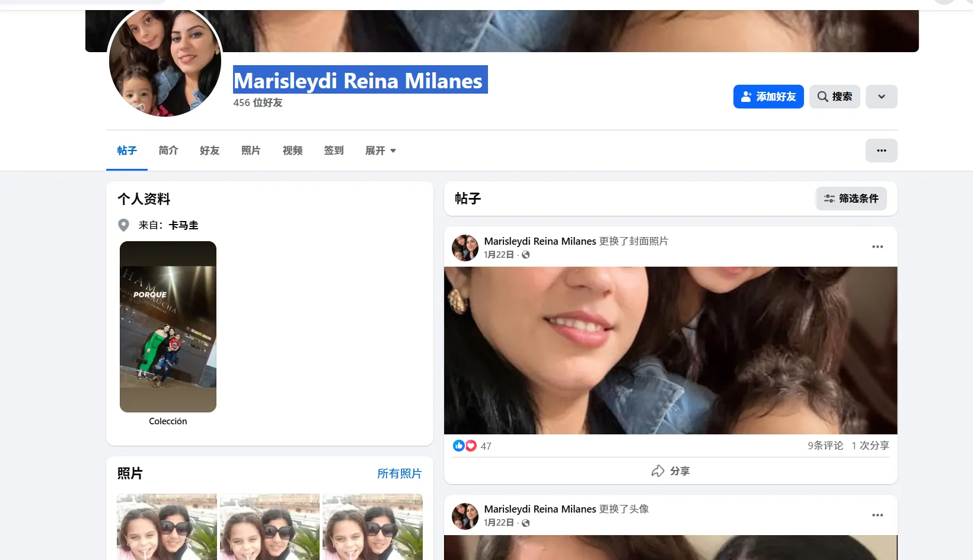Open the profile image in the 更换了头像 post

click(671, 548)
